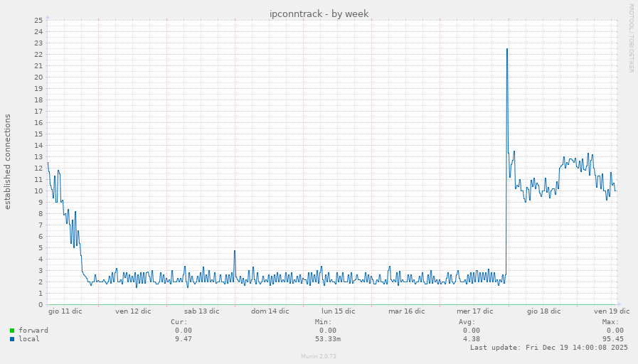Click the sab 13 dic date label

coord(201,311)
